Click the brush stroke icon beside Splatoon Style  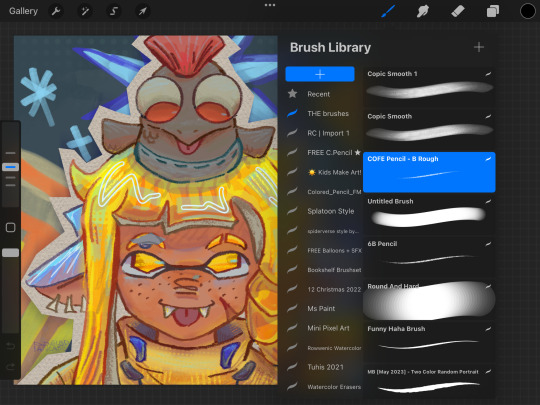point(292,211)
